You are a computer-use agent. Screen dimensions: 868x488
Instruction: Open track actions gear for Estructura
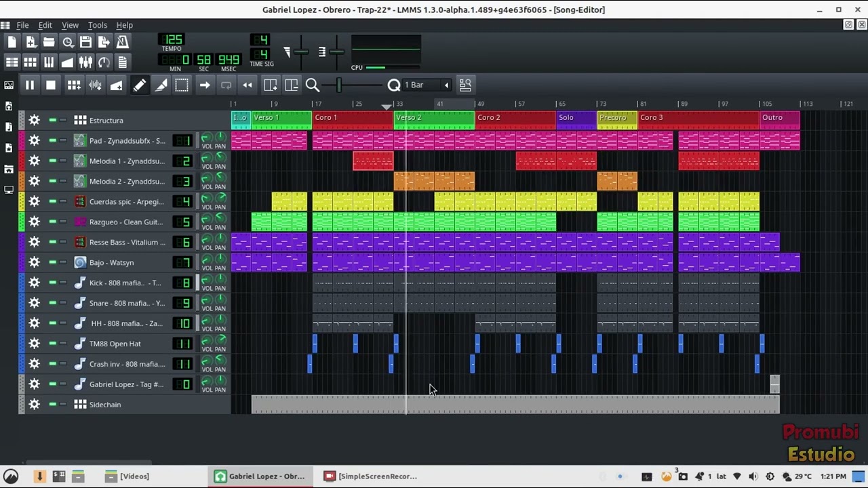(34, 120)
